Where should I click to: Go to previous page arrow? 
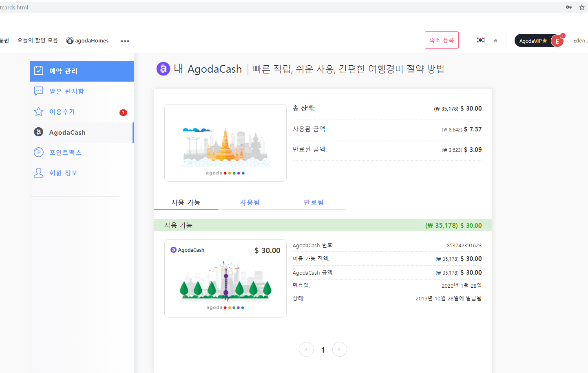[306, 349]
